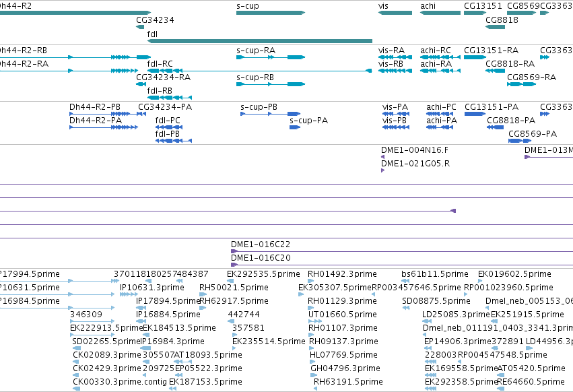
Task: Select protein vis-PA
Action: point(396,114)
